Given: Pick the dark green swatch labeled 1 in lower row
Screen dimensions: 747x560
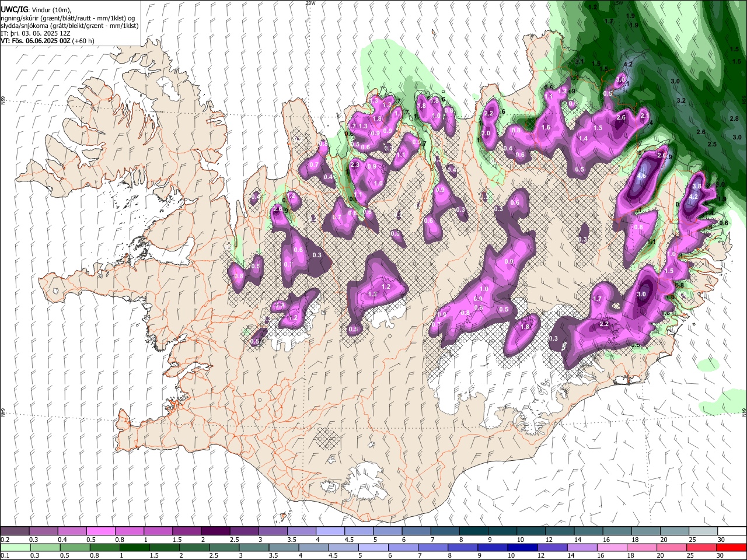Looking at the screenshot, I should (135, 547).
